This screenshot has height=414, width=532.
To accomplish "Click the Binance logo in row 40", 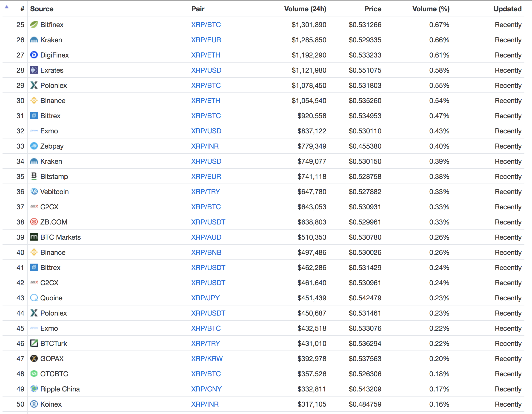I will 34,252.
